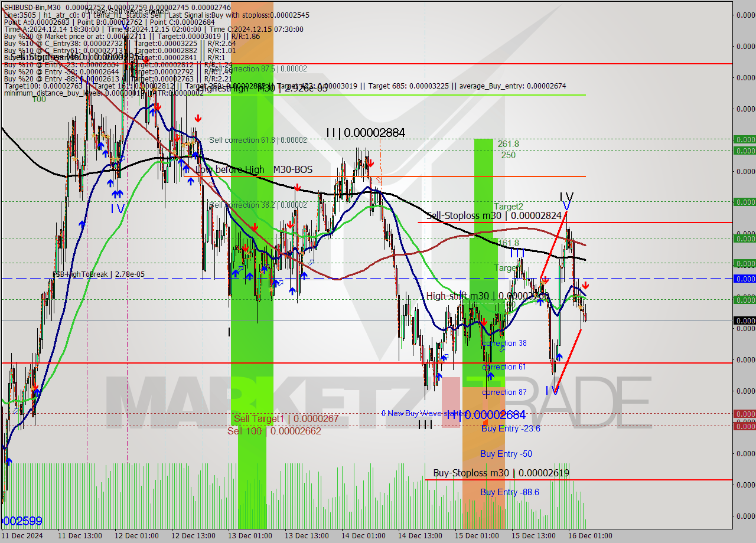This screenshot has width=756, height=543.
Task: Click the 0 New Buy Wave started label
Action: [x=423, y=413]
